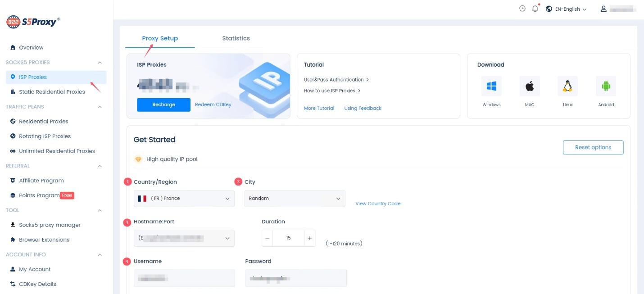The height and width of the screenshot is (294, 644).
Task: Select the Windows download icon
Action: point(491,86)
